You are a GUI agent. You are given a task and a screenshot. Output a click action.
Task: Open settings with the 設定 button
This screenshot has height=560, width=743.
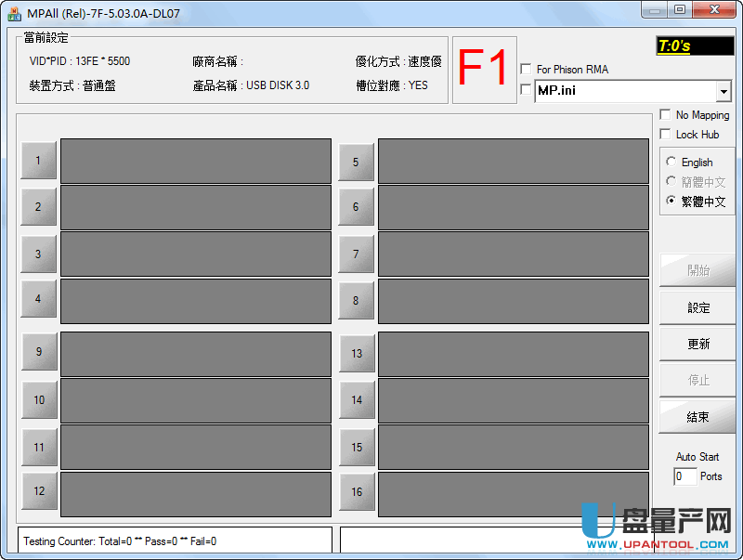(x=697, y=307)
